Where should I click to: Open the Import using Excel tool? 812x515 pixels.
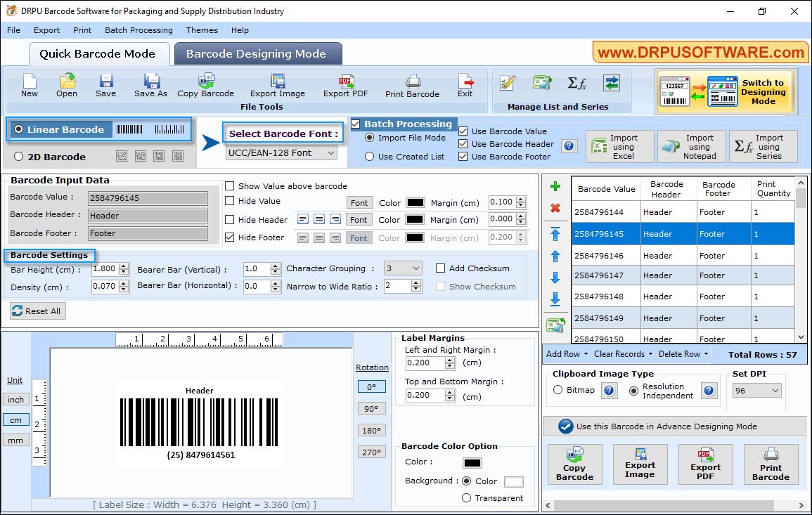coord(618,146)
